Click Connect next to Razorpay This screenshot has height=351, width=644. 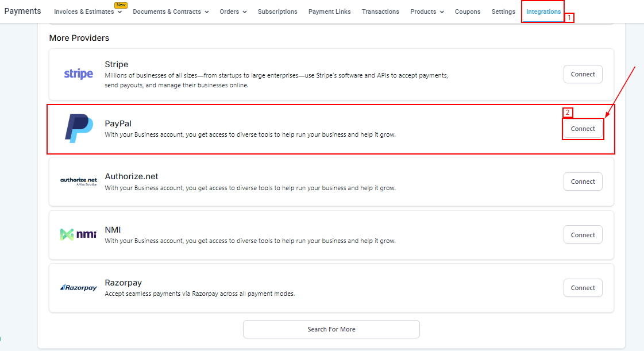583,288
